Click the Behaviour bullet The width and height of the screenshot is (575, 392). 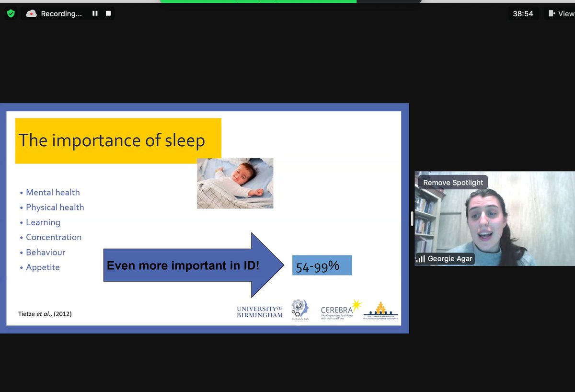tap(46, 252)
